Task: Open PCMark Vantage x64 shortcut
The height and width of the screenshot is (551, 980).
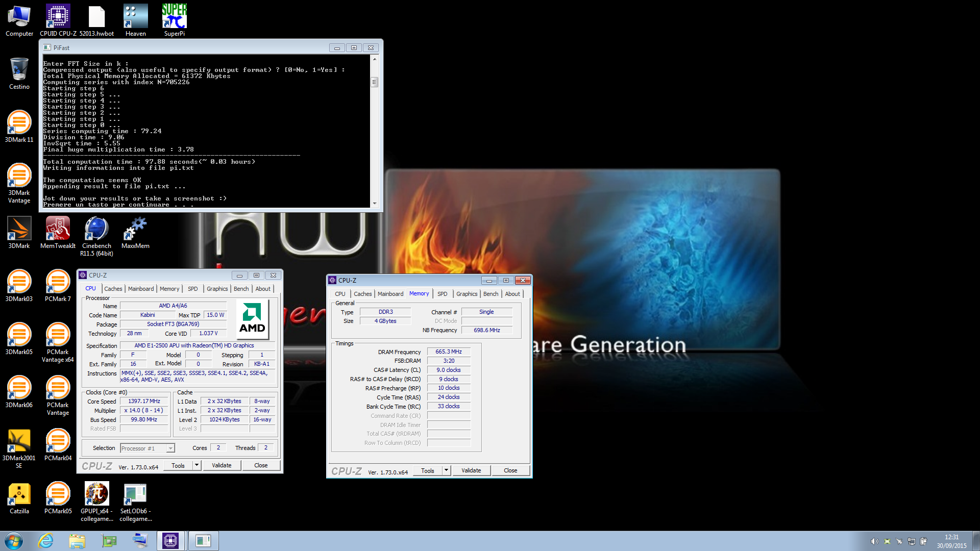Action: (x=58, y=342)
